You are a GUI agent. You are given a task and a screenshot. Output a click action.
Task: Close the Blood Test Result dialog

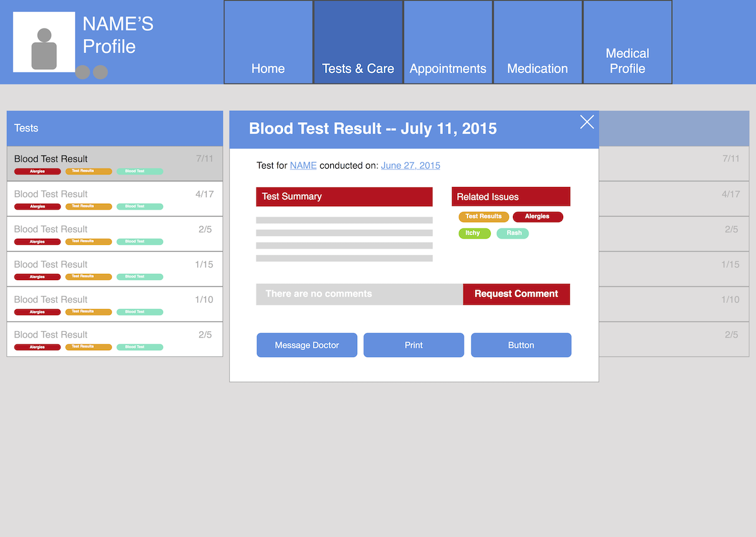tap(587, 122)
